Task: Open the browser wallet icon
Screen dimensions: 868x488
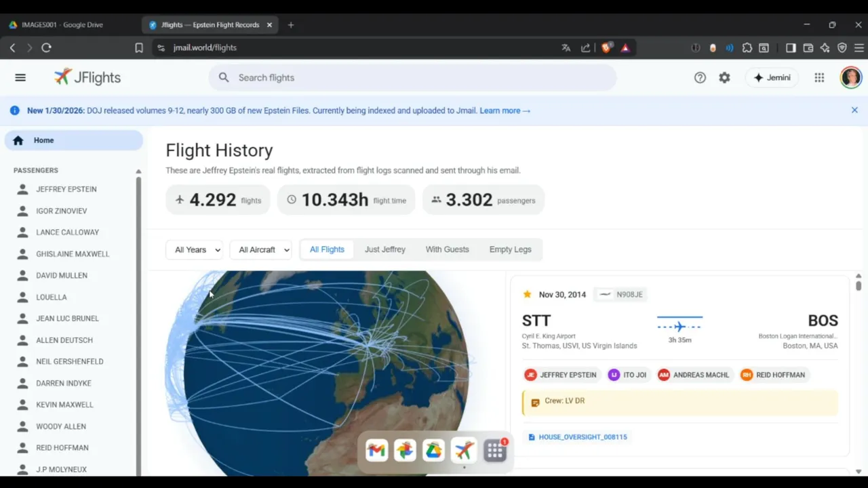Action: coord(808,47)
